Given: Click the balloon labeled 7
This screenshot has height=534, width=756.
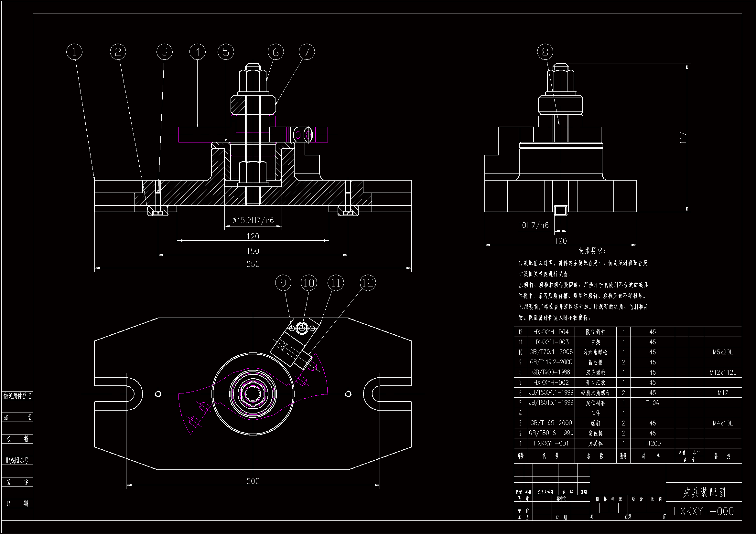Looking at the screenshot, I should pos(307,52).
